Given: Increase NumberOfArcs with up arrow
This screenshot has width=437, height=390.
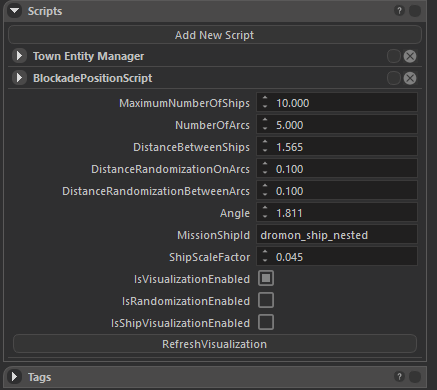Looking at the screenshot, I should click(x=265, y=120).
